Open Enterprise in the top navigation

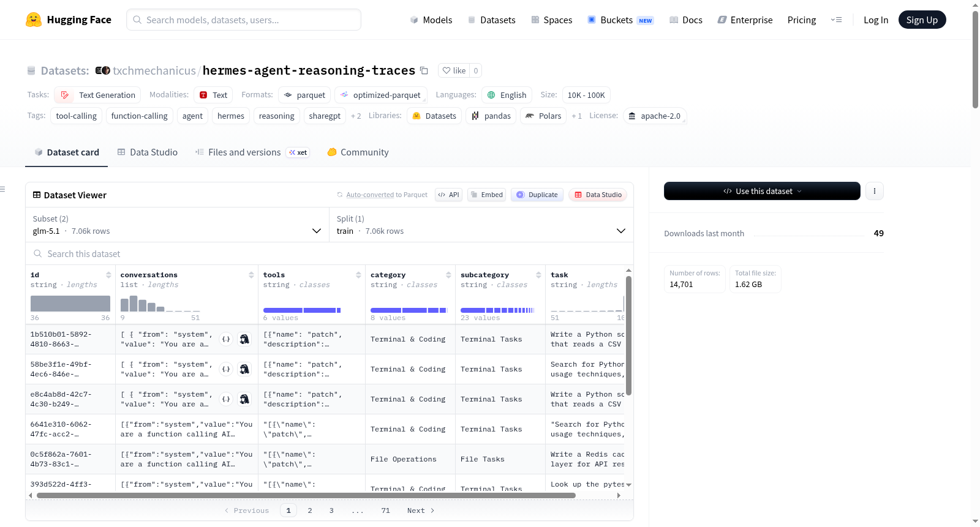(x=745, y=20)
